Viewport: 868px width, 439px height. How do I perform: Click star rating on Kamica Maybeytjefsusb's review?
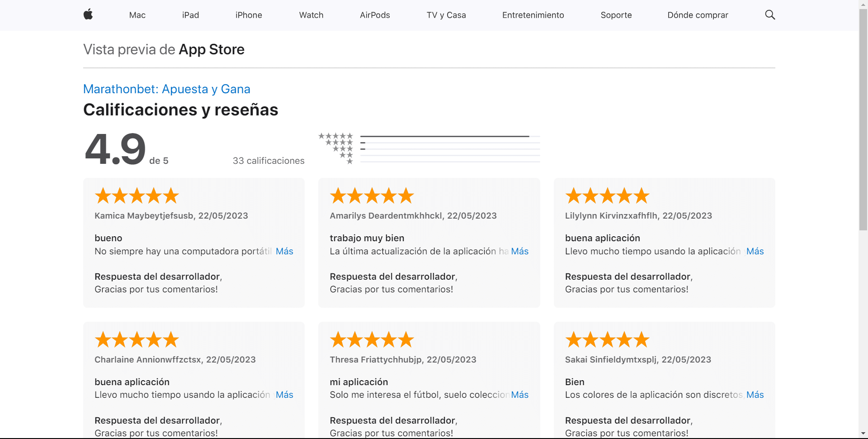137,196
